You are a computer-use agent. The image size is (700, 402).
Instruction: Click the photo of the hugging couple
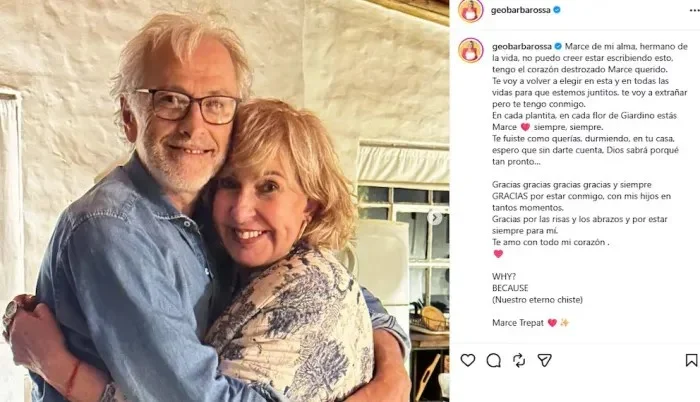point(225,201)
